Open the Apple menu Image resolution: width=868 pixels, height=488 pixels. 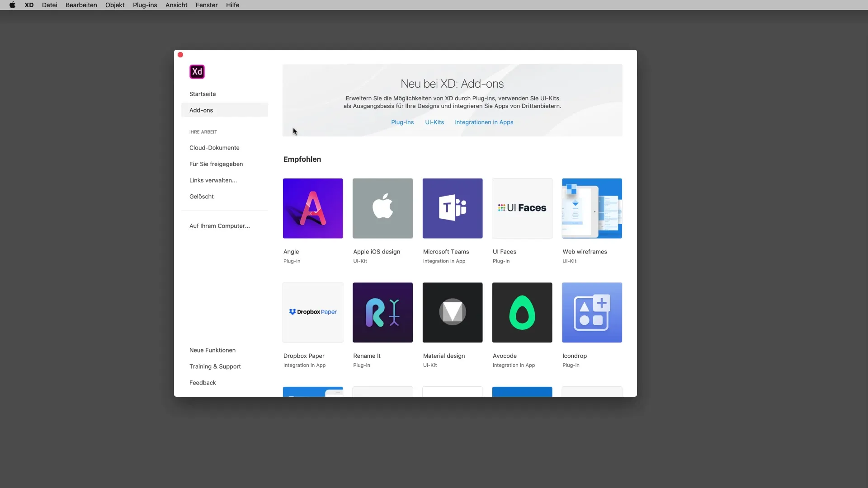pyautogui.click(x=12, y=5)
